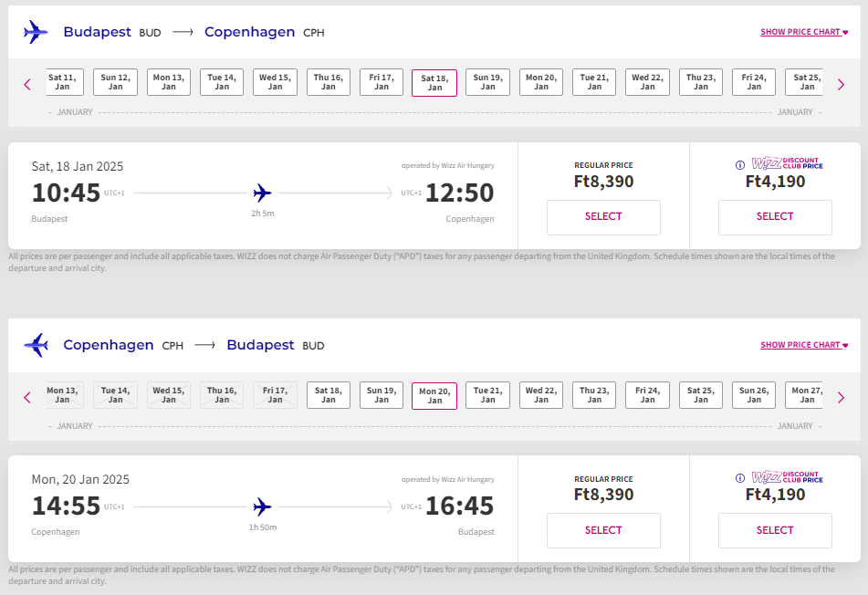Pick Fri 17, Jan outbound date tab

pyautogui.click(x=382, y=82)
